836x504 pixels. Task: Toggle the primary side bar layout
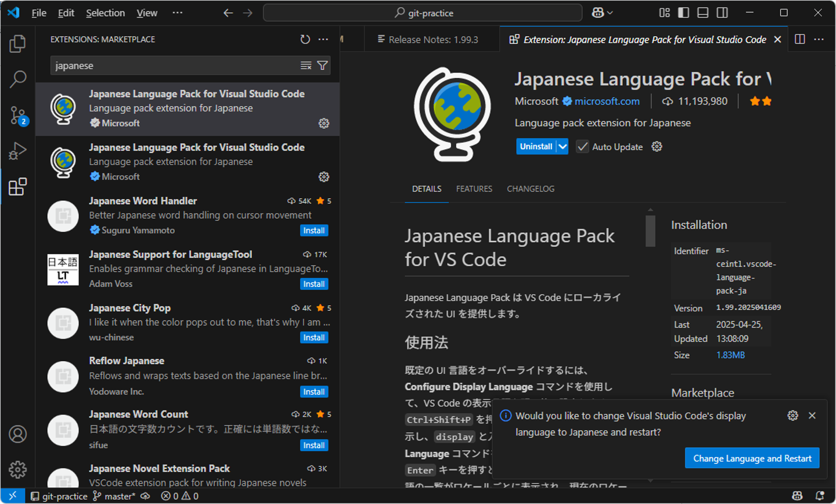[683, 13]
